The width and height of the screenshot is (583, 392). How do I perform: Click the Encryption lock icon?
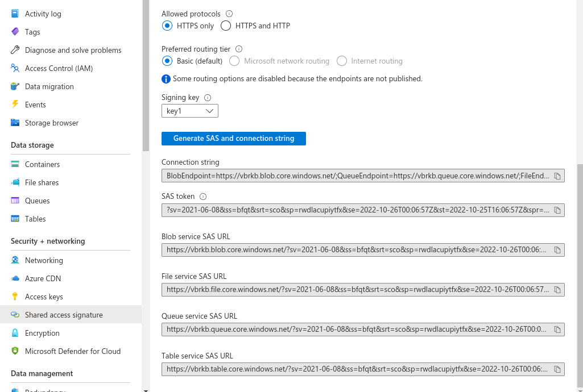point(15,333)
